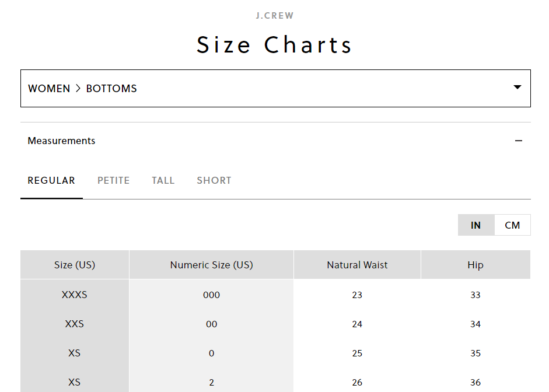This screenshot has height=392, width=549.
Task: Select the PETITE tab
Action: [x=114, y=180]
